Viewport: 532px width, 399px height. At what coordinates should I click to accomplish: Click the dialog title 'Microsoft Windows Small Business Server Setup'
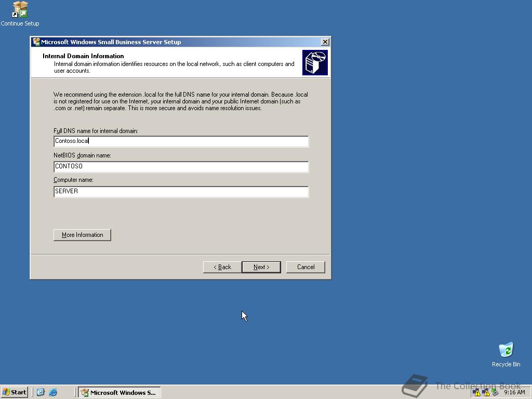[x=111, y=42]
